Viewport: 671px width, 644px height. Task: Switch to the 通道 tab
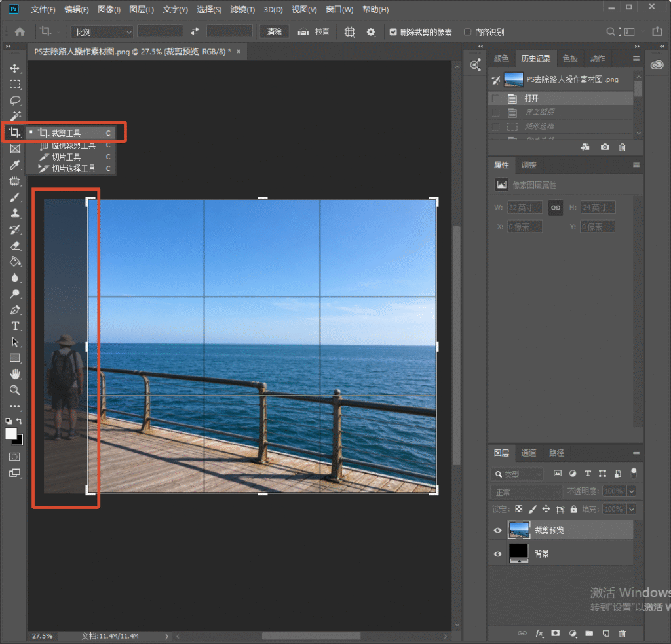(x=529, y=453)
